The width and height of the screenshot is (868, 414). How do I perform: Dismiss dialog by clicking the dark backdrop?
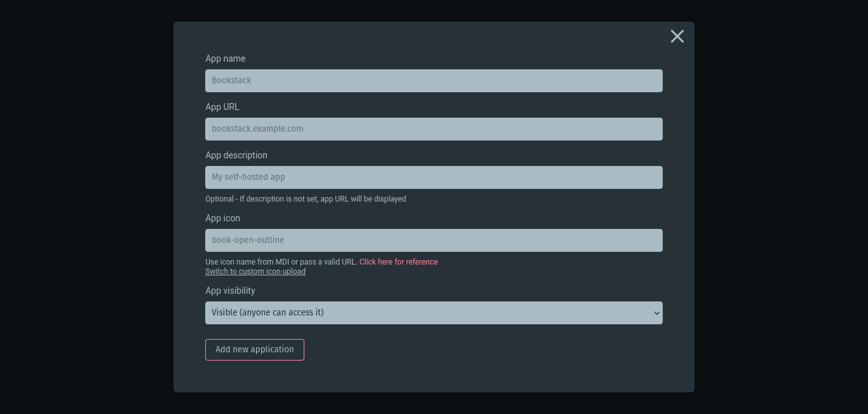tap(86, 207)
